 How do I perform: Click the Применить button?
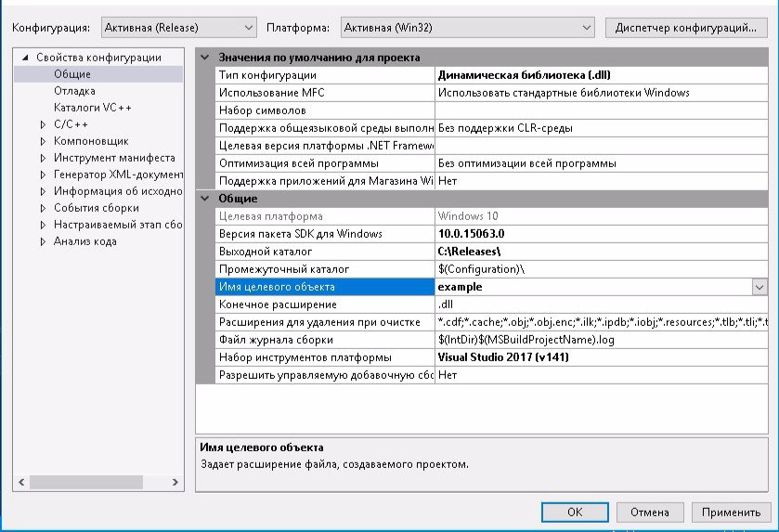(731, 512)
